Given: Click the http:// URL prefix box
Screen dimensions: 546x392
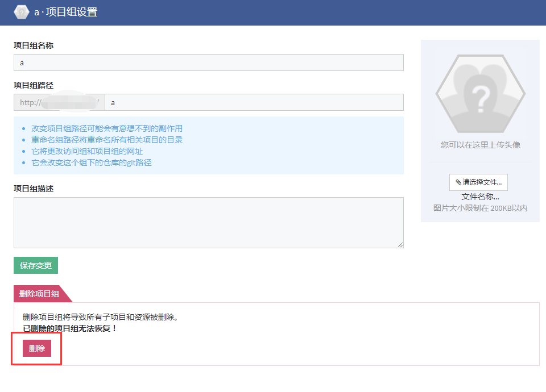Looking at the screenshot, I should (x=59, y=102).
